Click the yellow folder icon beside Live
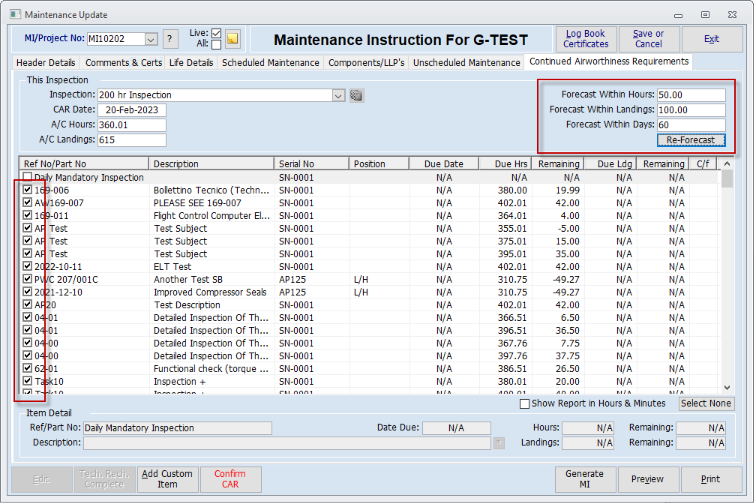This screenshot has width=754, height=503. (x=232, y=39)
